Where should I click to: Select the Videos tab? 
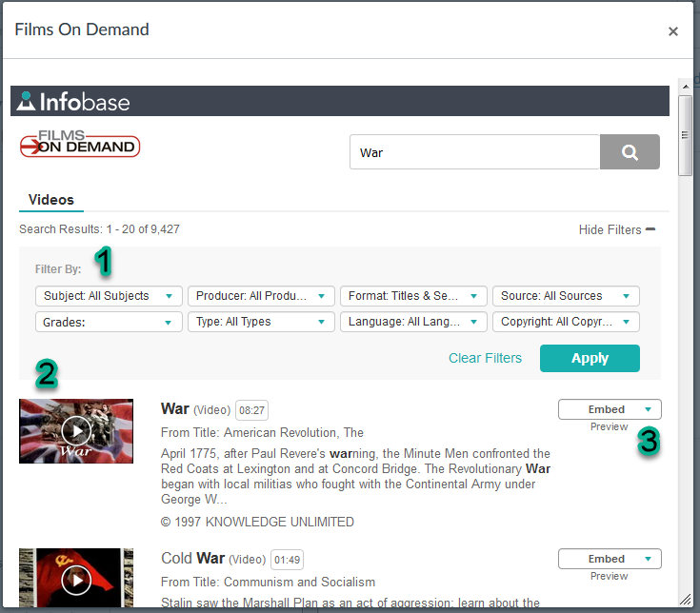[50, 200]
